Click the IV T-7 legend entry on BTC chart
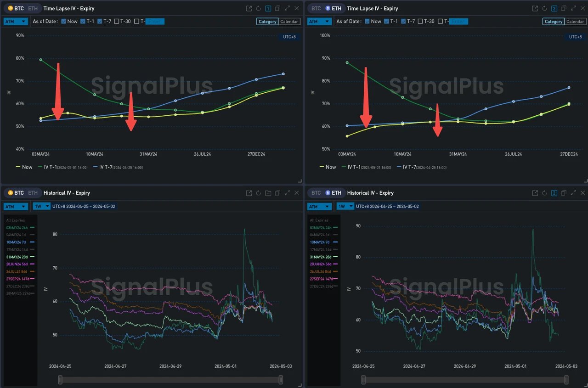588x388 pixels. (x=107, y=167)
